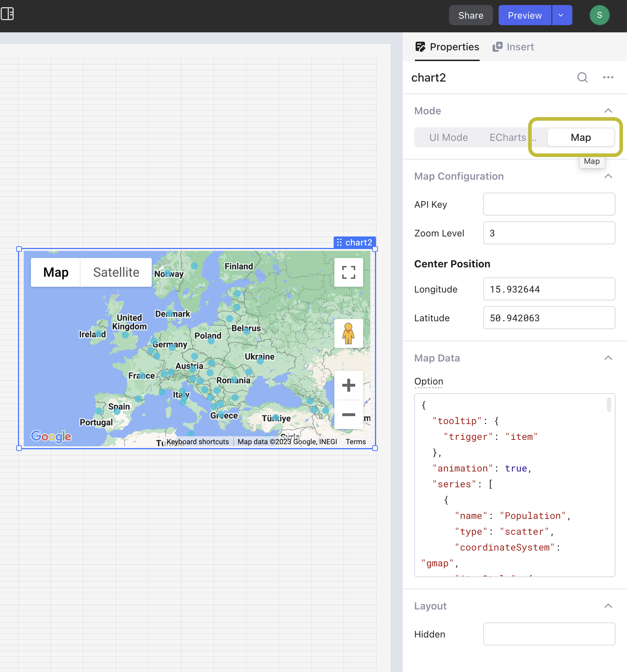Open the Preview dropdown arrow
Screen dimensions: 627x672
point(561,15)
